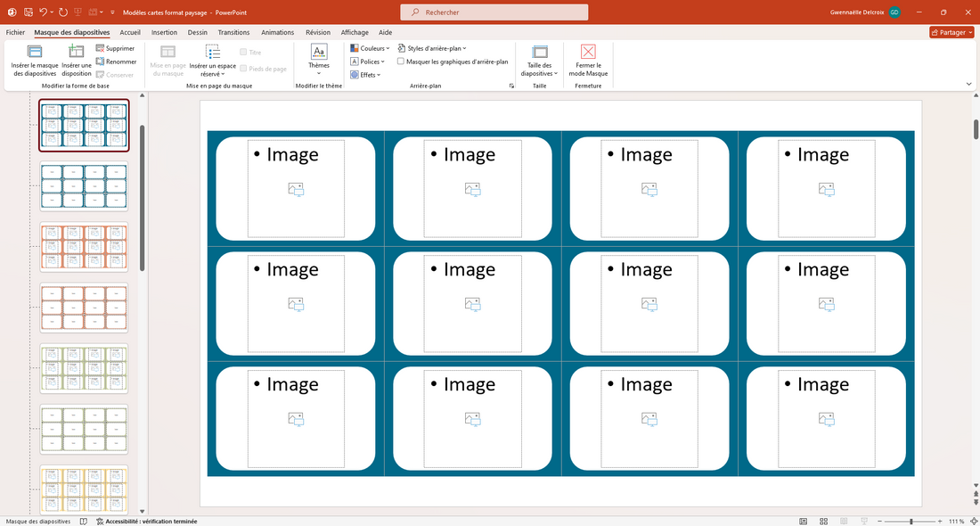Image resolution: width=980 pixels, height=526 pixels.
Task: Fit slide to current window
Action: (973, 521)
